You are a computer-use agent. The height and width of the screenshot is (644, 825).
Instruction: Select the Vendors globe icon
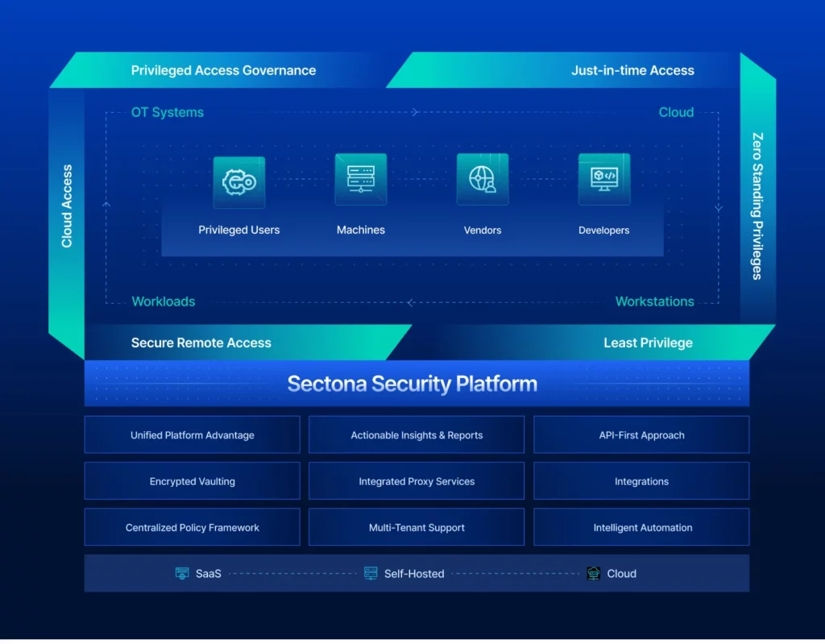coord(482,179)
